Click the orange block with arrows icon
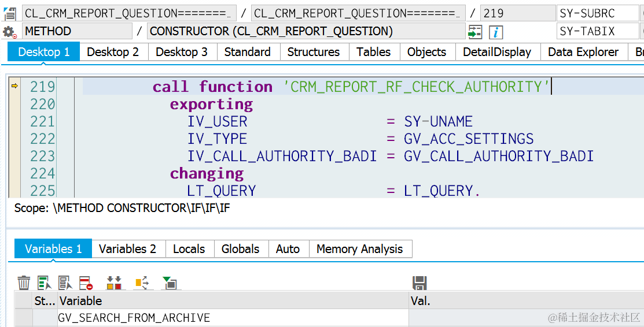644x327 pixels. pos(142,283)
